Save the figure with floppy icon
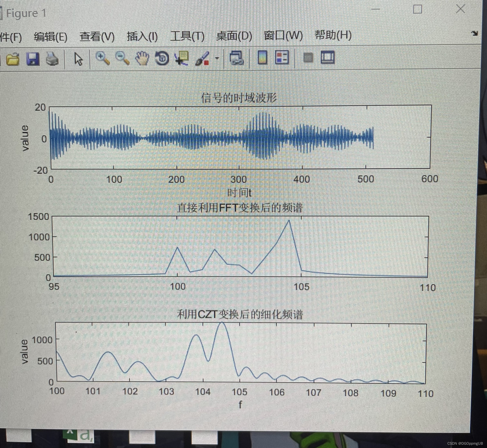The width and height of the screenshot is (487, 448). point(33,59)
